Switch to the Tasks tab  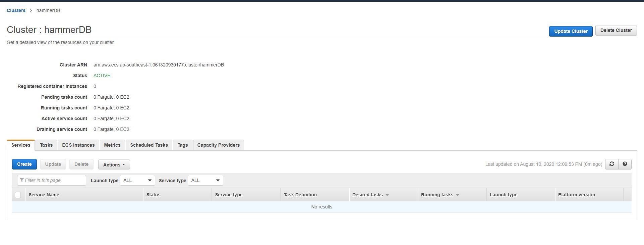(x=46, y=145)
